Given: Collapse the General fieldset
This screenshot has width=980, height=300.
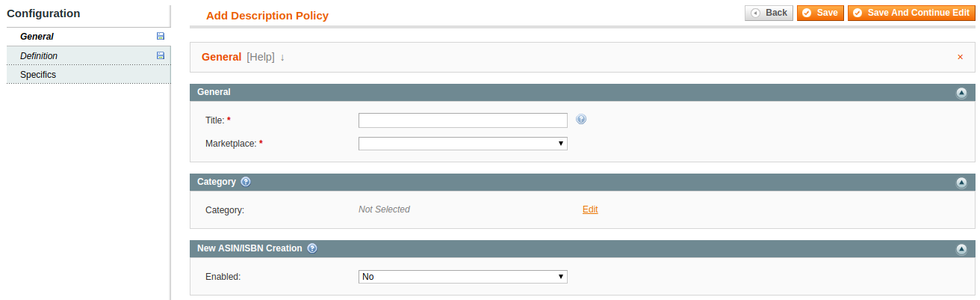Looking at the screenshot, I should [961, 93].
